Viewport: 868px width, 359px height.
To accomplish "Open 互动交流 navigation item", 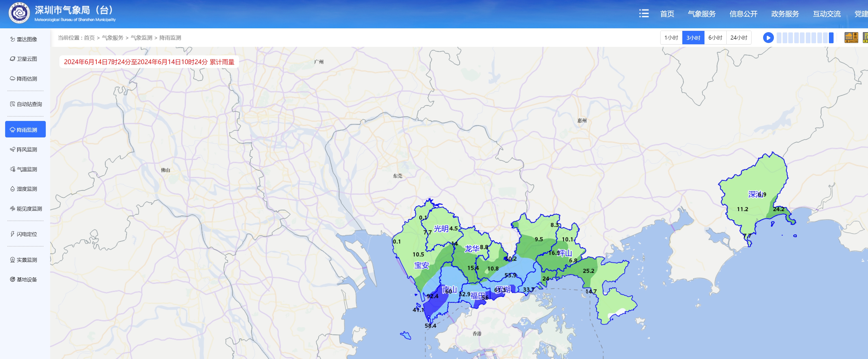I will point(827,14).
